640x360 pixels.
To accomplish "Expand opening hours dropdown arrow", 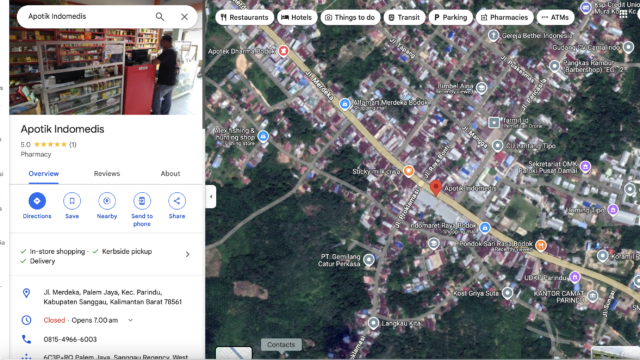I will tap(130, 320).
